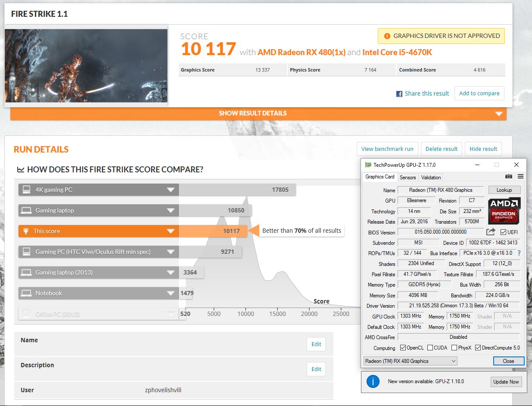Expand the Show Result Details bar
The height and width of the screenshot is (406, 532).
[258, 113]
